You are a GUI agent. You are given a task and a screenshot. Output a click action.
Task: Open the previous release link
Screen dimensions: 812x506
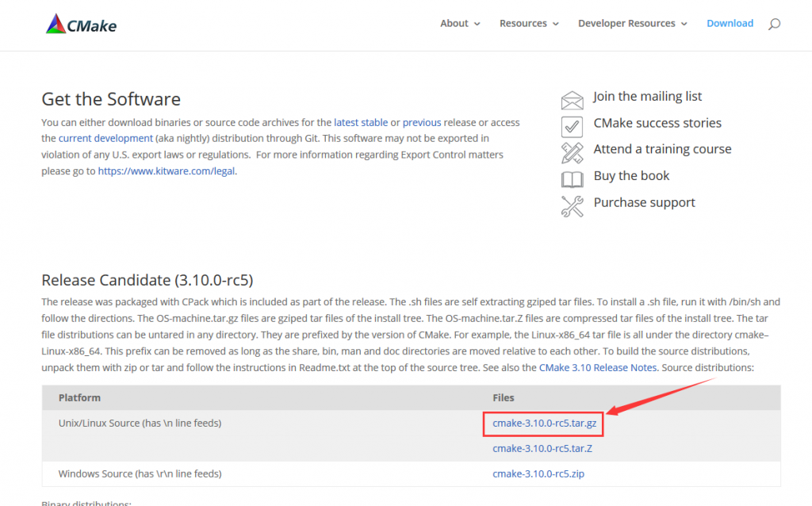(422, 122)
